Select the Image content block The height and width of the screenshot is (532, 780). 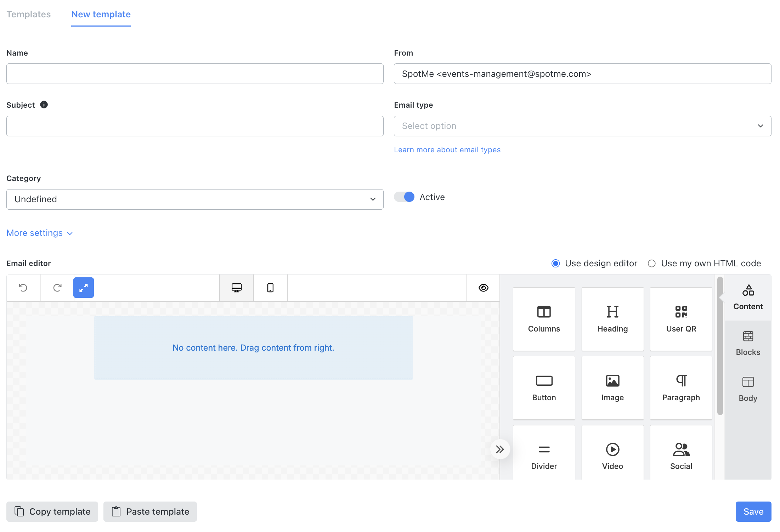point(612,388)
